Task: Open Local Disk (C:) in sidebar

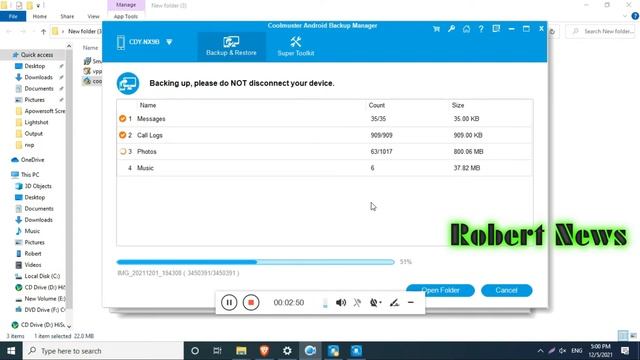Action: [42, 276]
